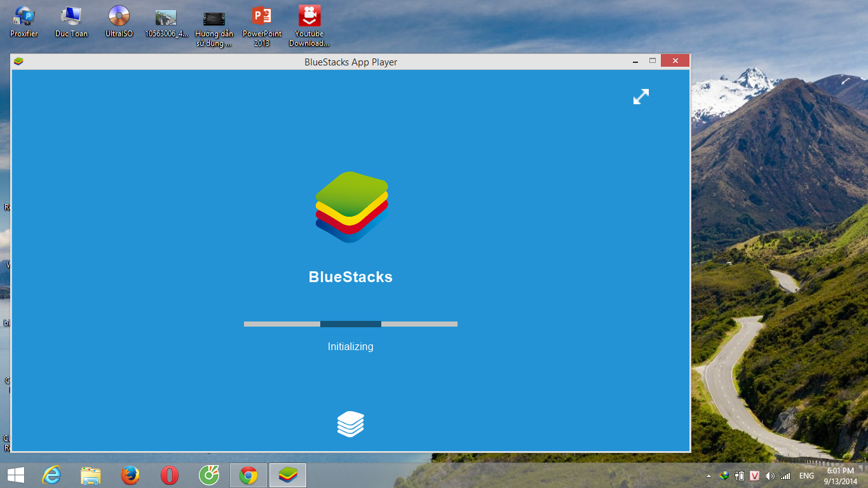Click the fullscreen arrows icon in BlueStacks
This screenshot has height=488, width=868.
(641, 97)
